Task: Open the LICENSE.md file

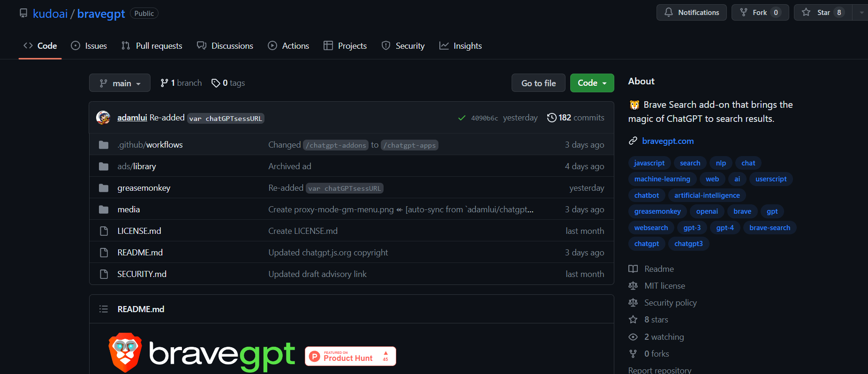Action: 139,231
